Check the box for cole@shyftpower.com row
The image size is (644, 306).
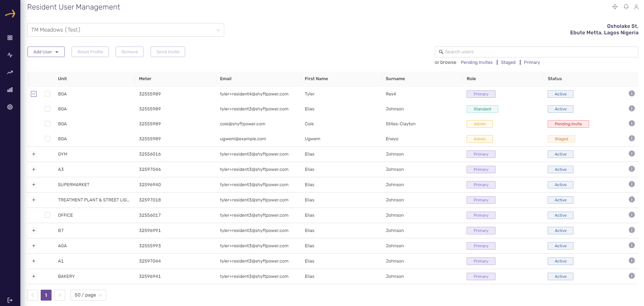(x=47, y=124)
